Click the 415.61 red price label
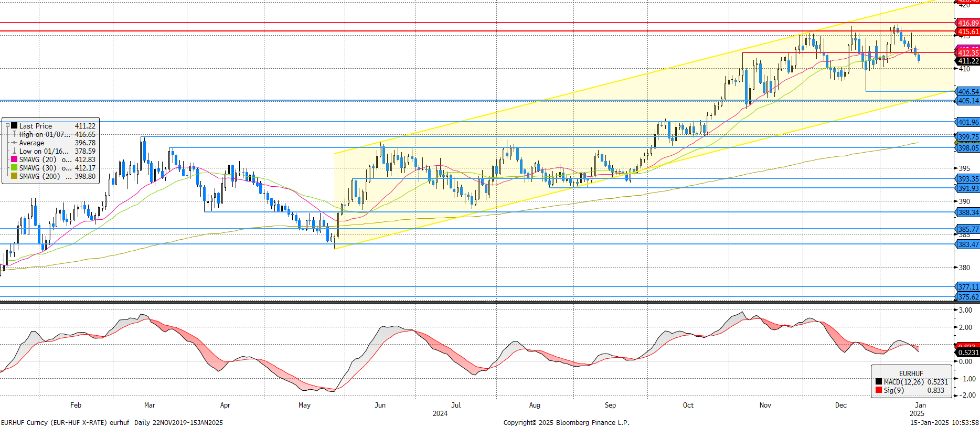This screenshot has width=980, height=427. 968,31
